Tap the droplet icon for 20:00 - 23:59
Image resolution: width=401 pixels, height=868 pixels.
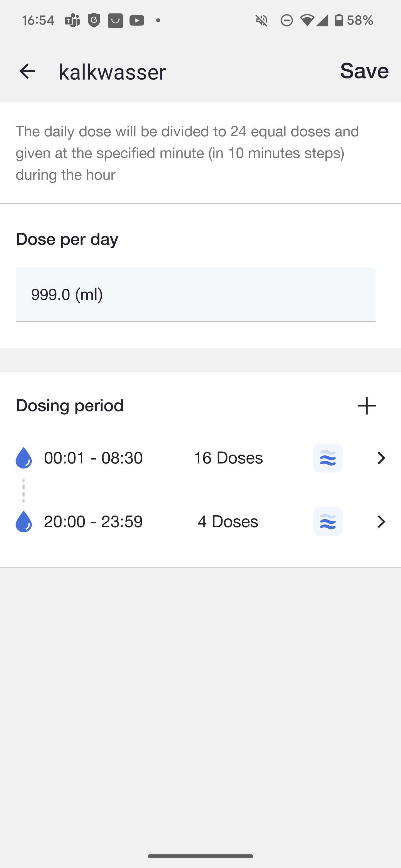click(x=24, y=522)
